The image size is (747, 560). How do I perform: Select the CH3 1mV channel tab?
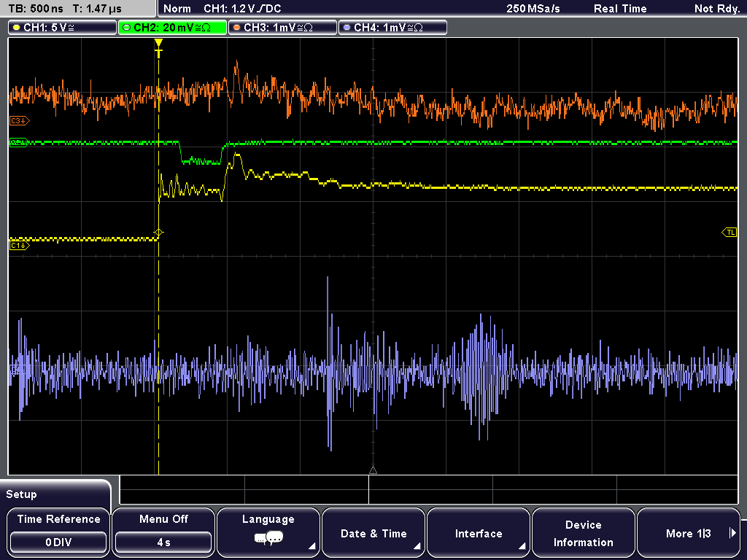coord(282,28)
